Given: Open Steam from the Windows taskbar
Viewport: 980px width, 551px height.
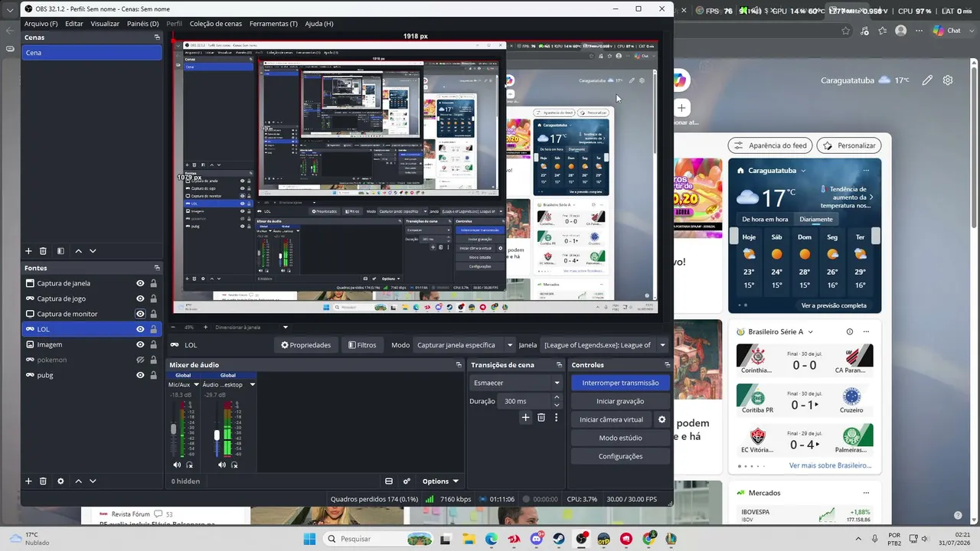Looking at the screenshot, I should pyautogui.click(x=559, y=539).
